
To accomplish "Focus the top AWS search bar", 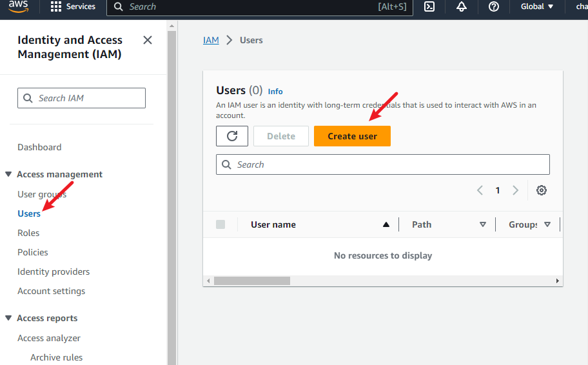I will (260, 6).
